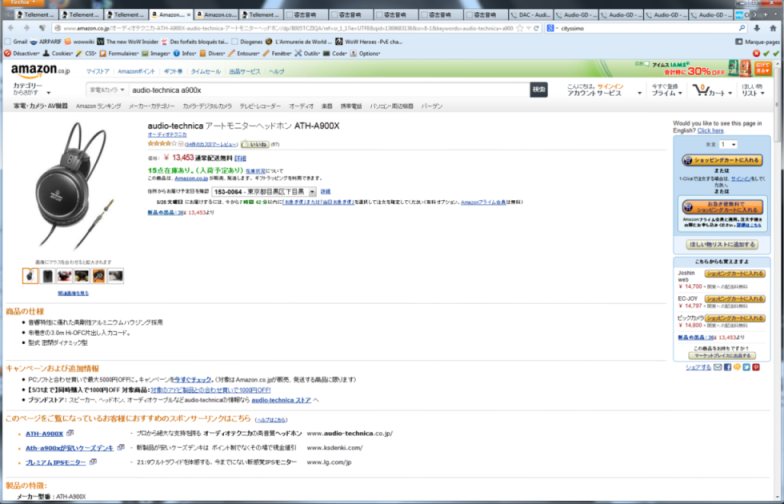Share product via email envelope icon
Screen dimensions: 784x504
(718, 367)
